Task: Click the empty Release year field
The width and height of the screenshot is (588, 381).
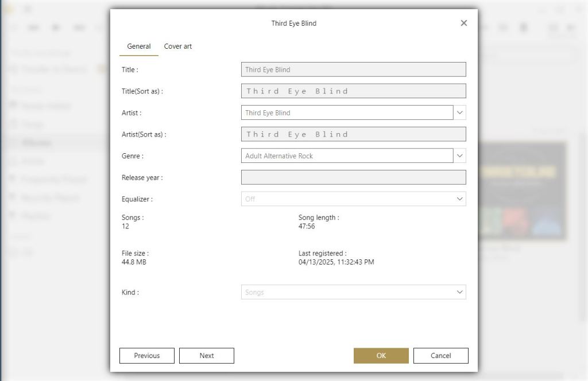Action: tap(353, 178)
